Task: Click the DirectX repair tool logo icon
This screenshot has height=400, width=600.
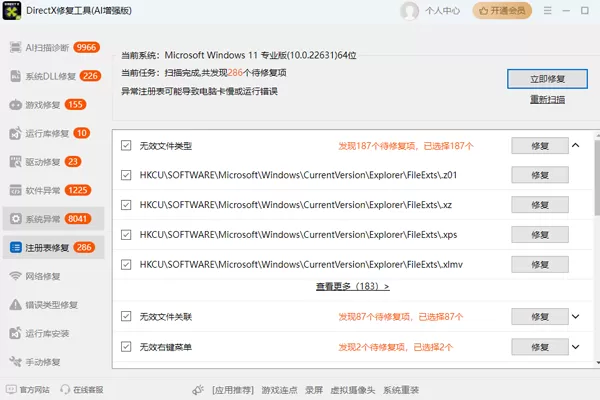Action: pyautogui.click(x=12, y=10)
